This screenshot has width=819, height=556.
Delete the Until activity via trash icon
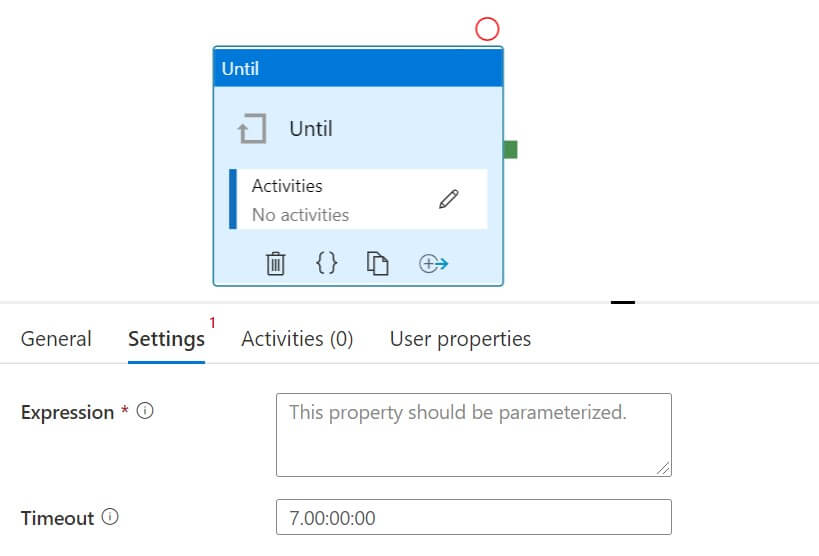pyautogui.click(x=276, y=263)
